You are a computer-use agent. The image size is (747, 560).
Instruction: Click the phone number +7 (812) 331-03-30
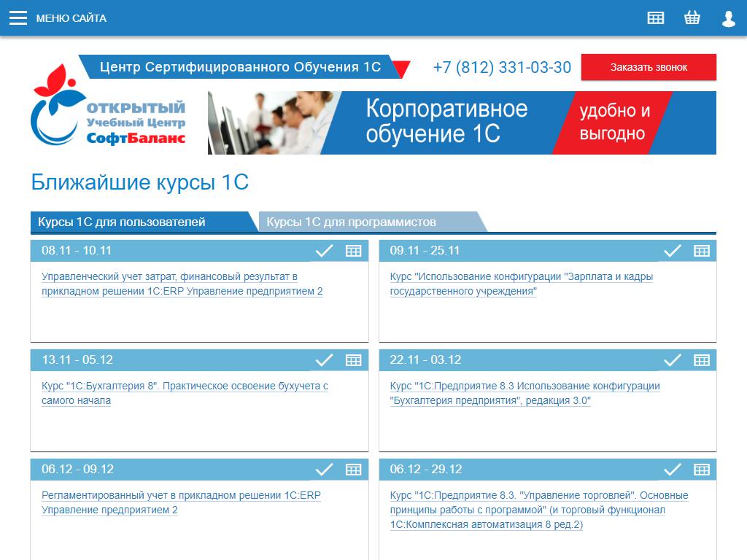click(502, 67)
